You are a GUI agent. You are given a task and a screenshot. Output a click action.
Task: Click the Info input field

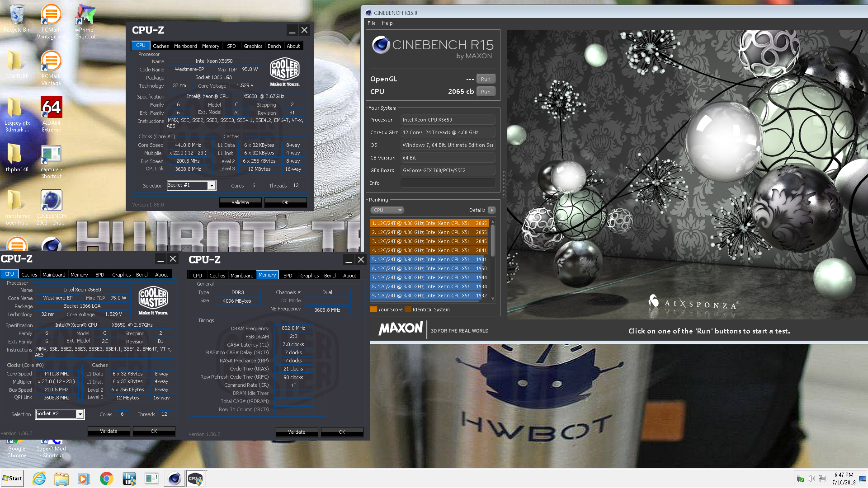click(448, 183)
